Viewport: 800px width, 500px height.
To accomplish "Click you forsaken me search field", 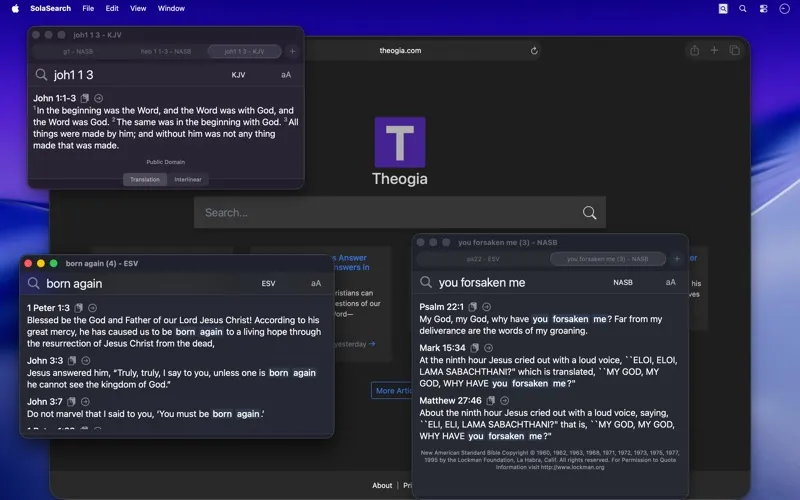I will (x=520, y=282).
